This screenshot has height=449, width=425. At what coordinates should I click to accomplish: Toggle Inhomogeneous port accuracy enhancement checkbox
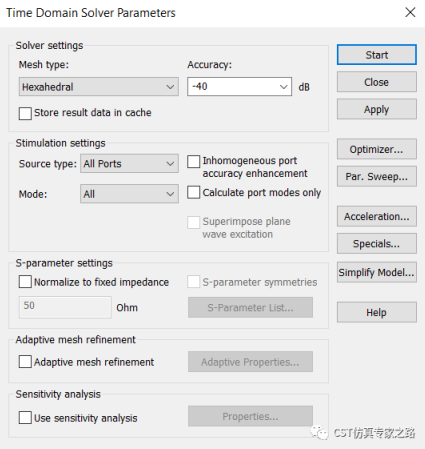click(194, 161)
